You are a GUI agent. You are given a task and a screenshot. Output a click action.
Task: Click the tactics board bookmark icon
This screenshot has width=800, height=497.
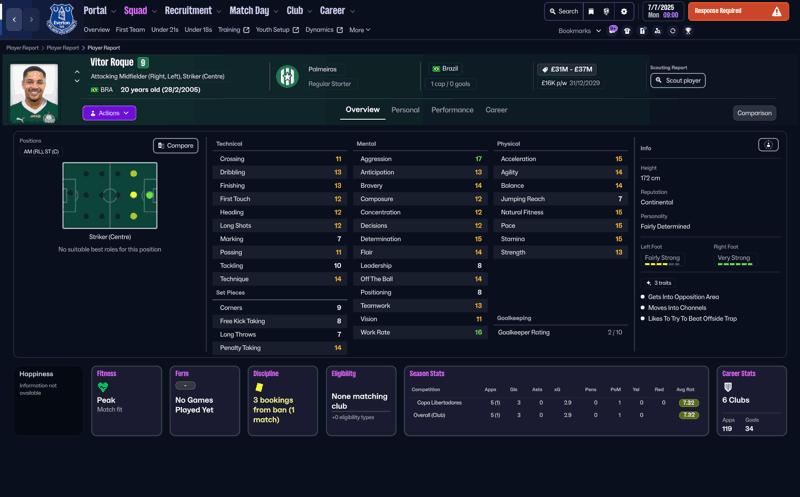pyautogui.click(x=642, y=31)
